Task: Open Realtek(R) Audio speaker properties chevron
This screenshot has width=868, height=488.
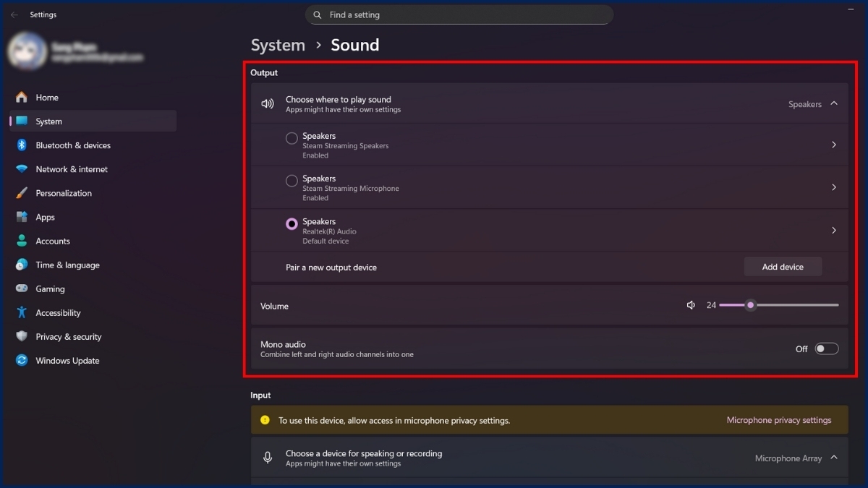Action: click(834, 231)
